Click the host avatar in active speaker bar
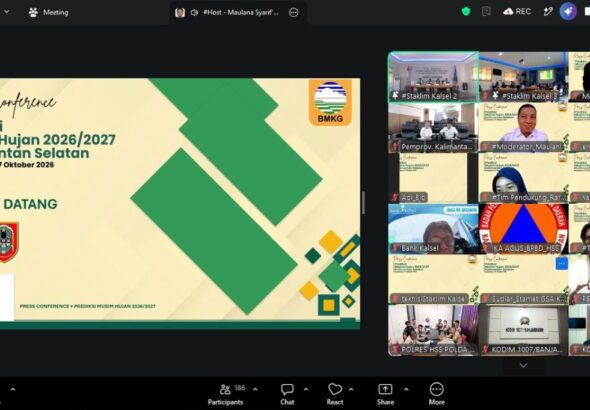 [x=180, y=12]
